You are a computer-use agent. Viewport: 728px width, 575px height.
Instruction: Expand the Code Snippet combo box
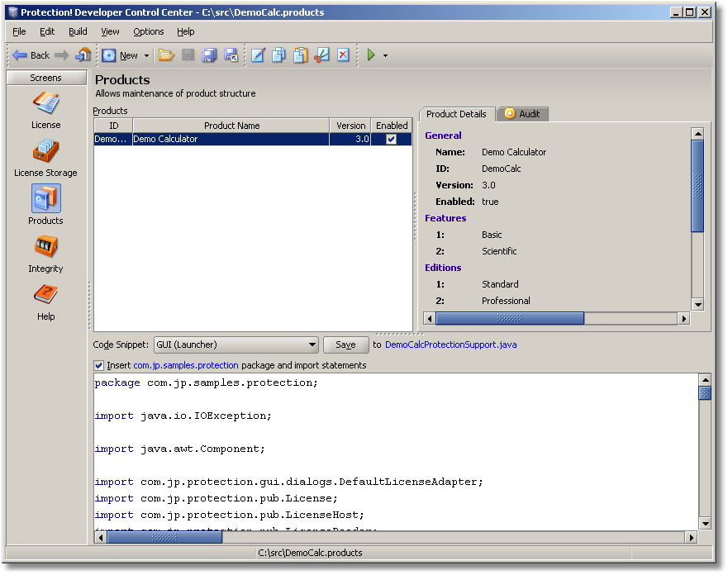tap(312, 345)
